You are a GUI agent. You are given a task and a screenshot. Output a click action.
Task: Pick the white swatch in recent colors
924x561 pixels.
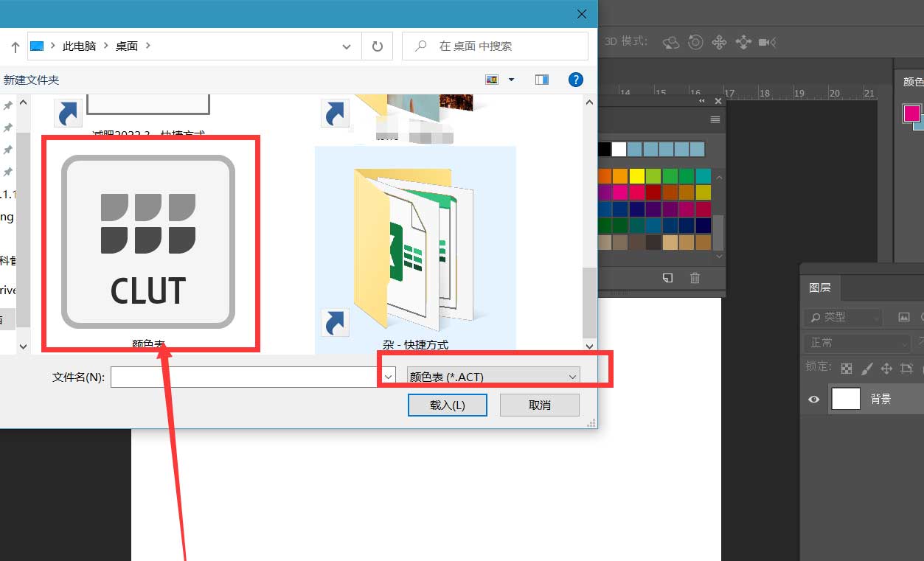(x=619, y=150)
